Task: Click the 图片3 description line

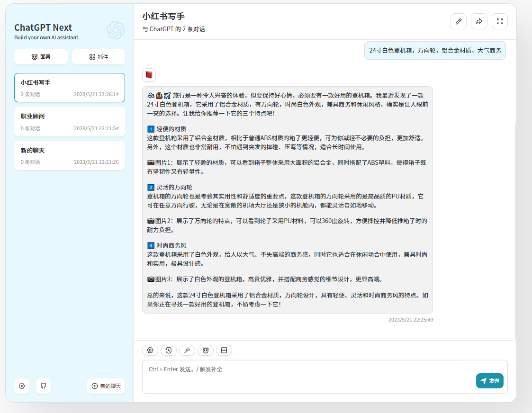Action: tap(265, 279)
